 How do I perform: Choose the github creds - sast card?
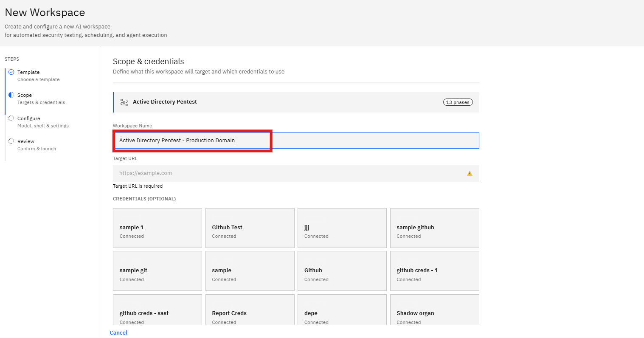point(157,310)
